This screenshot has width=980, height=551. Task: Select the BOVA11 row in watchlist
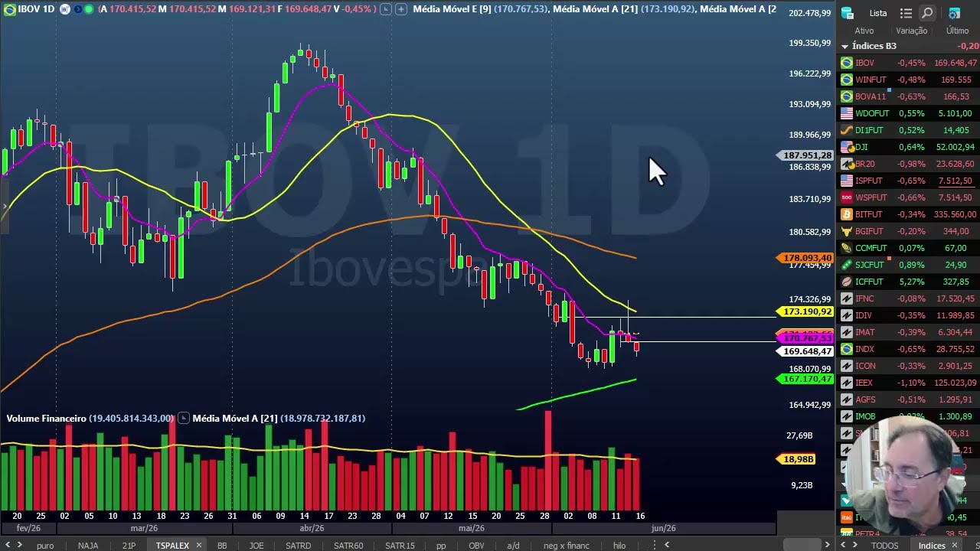[x=910, y=96]
